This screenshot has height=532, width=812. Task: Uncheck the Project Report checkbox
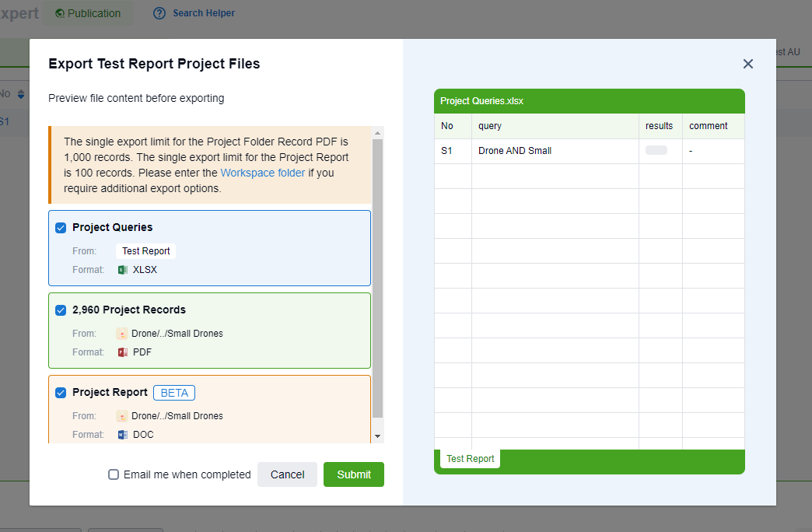(x=61, y=393)
